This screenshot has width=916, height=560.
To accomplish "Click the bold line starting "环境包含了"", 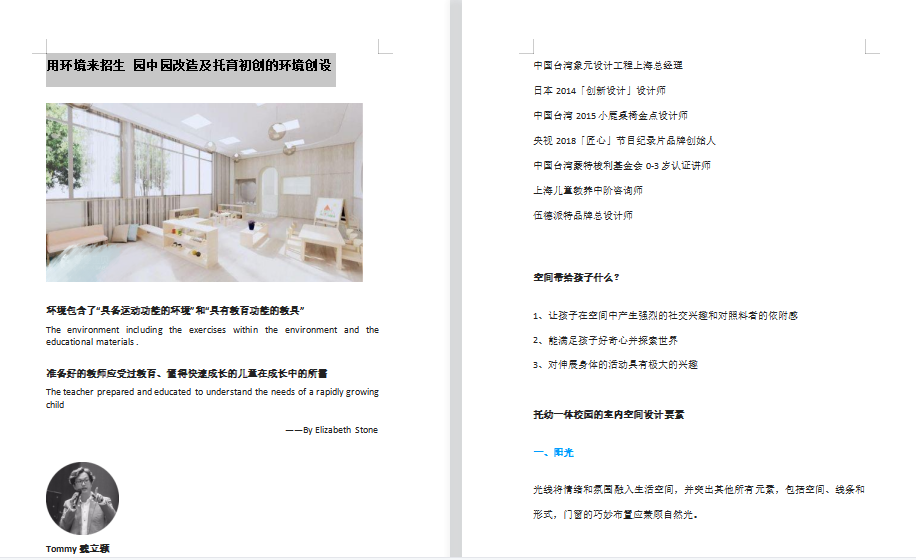I will (175, 311).
